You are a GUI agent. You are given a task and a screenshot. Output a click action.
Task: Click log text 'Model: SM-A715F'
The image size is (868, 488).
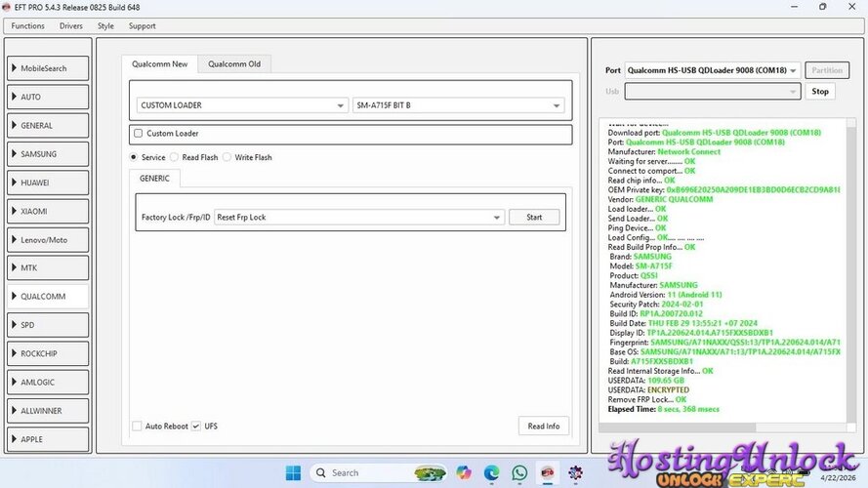click(641, 266)
